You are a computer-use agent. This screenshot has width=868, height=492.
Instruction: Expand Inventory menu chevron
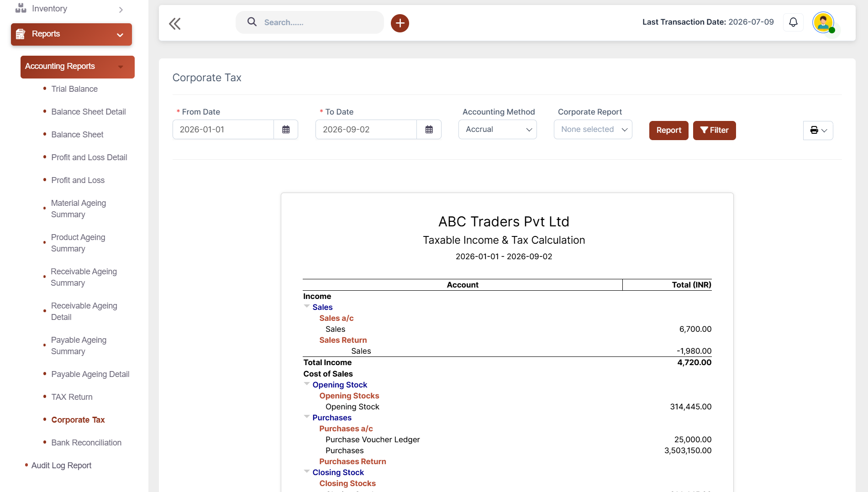pos(121,10)
